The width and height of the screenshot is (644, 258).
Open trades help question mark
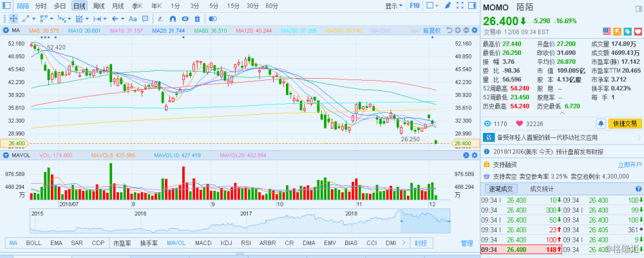tap(638, 189)
